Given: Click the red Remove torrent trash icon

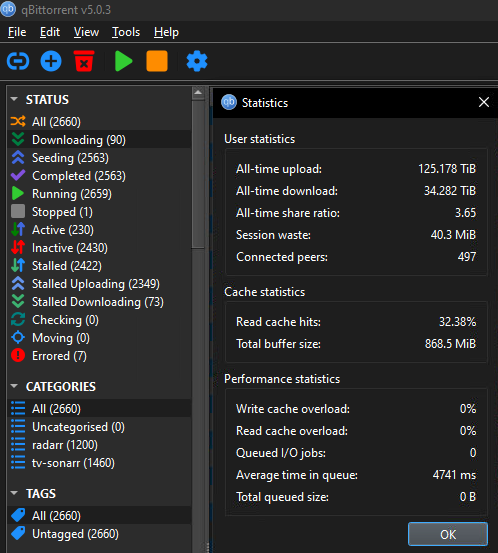Looking at the screenshot, I should (84, 61).
